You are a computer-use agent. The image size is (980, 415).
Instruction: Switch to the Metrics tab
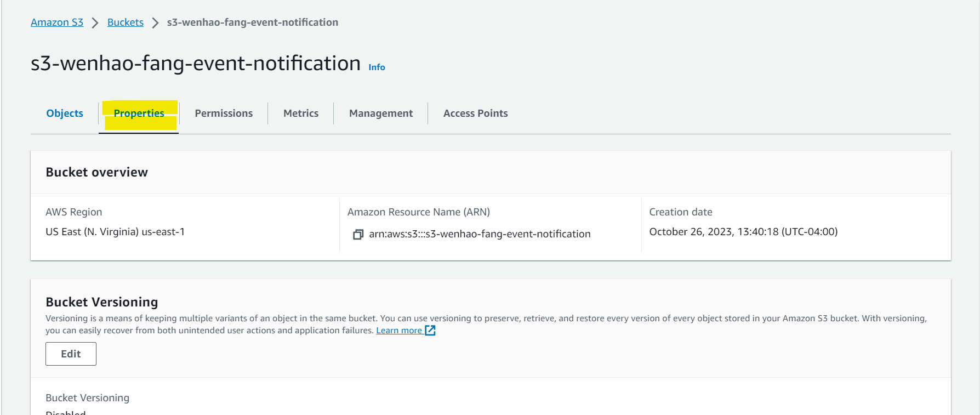[301, 113]
